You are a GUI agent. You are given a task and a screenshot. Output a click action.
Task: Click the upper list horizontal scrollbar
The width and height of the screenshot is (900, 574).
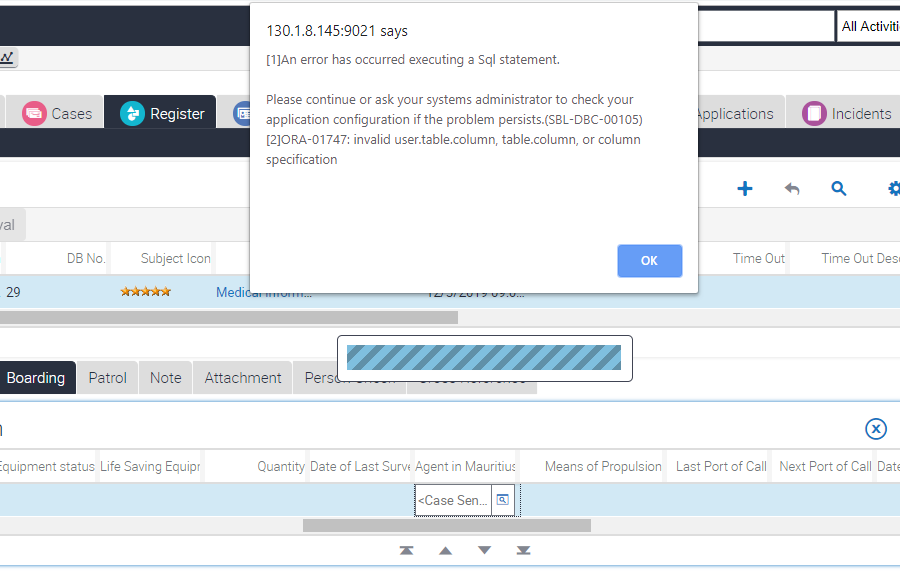coord(229,317)
